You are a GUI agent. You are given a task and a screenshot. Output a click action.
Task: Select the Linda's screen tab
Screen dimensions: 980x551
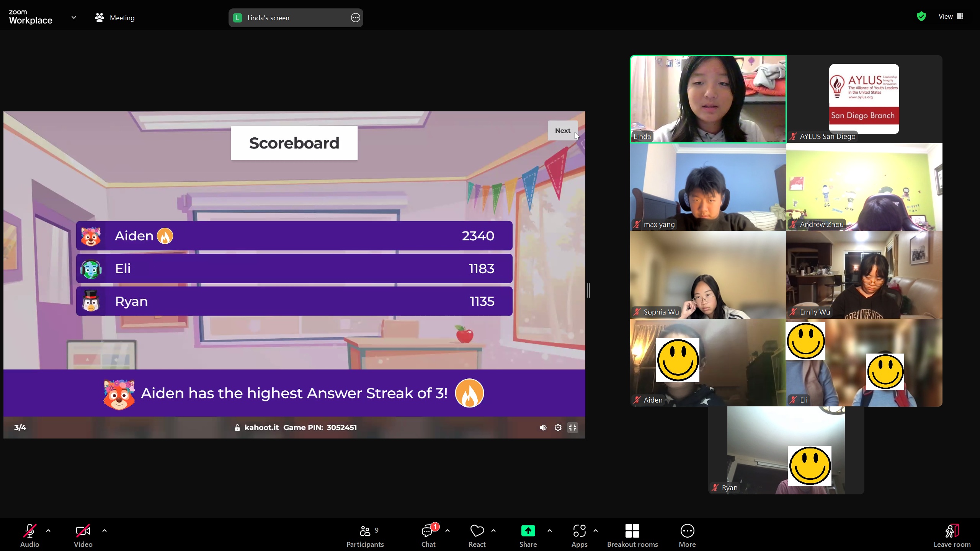pos(296,18)
